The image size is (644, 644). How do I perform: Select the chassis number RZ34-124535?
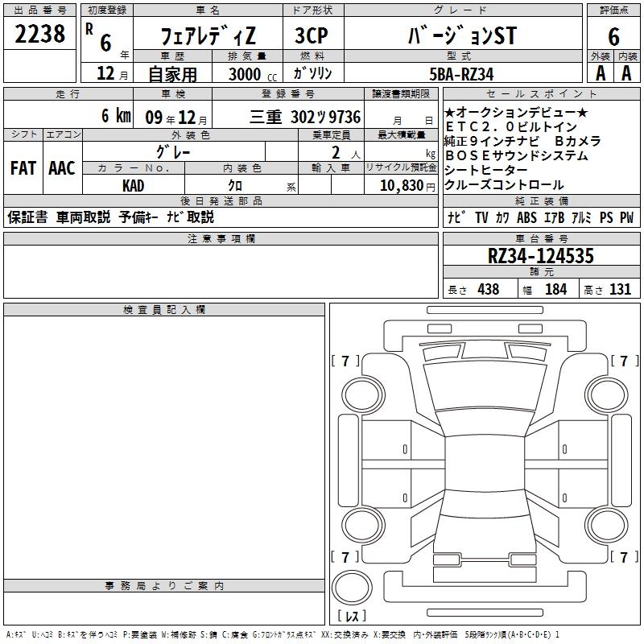tap(541, 256)
